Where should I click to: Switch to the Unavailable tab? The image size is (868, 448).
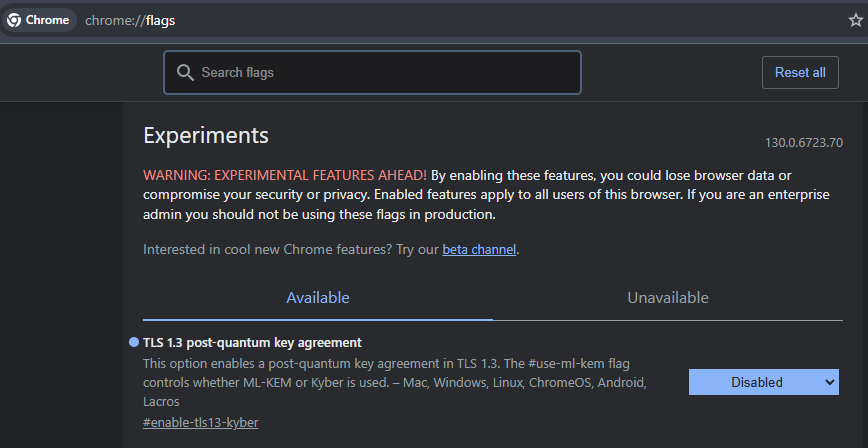pyautogui.click(x=668, y=298)
